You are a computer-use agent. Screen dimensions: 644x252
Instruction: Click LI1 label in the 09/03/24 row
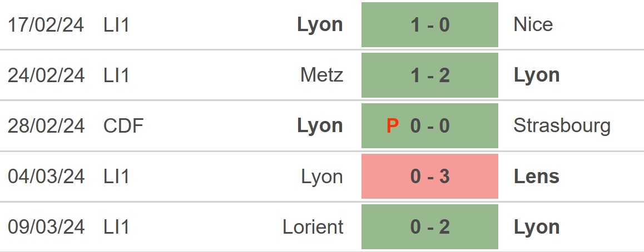pyautogui.click(x=117, y=226)
